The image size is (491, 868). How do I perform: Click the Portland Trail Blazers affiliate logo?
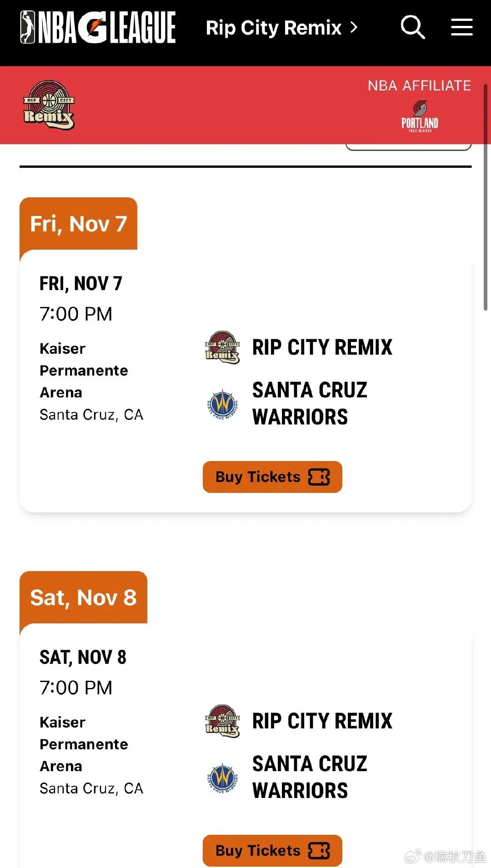click(x=420, y=117)
